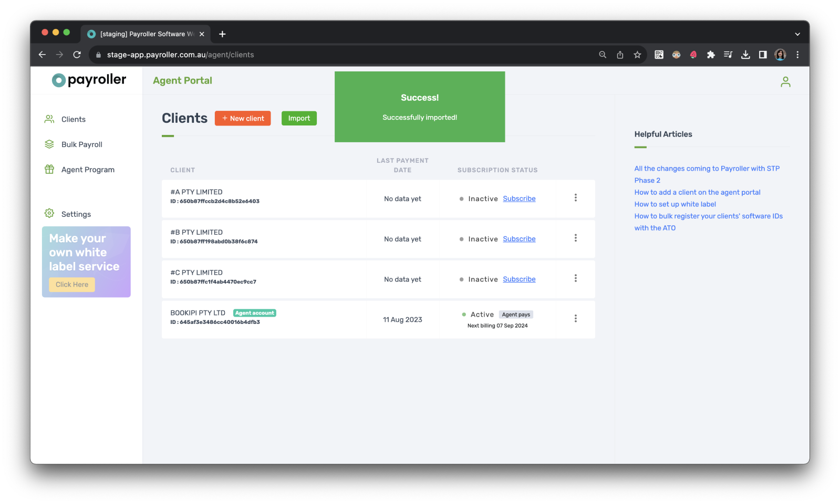This screenshot has height=504, width=840.
Task: Open article about STP Phase 2 changes
Action: coord(707,174)
